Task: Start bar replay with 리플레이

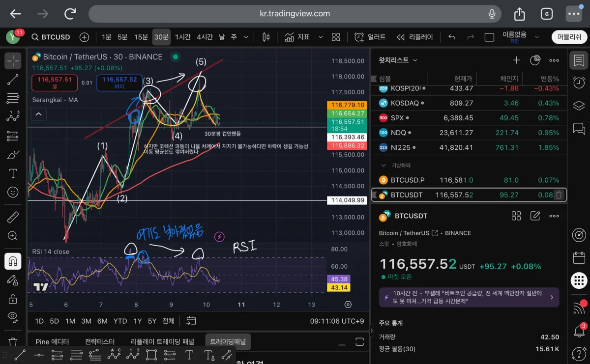Action: 414,37
